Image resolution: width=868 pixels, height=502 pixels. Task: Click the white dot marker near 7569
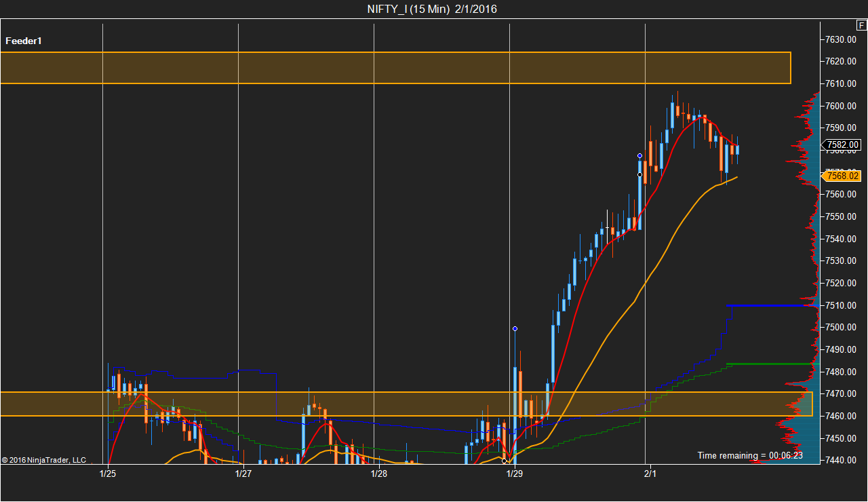(639, 174)
